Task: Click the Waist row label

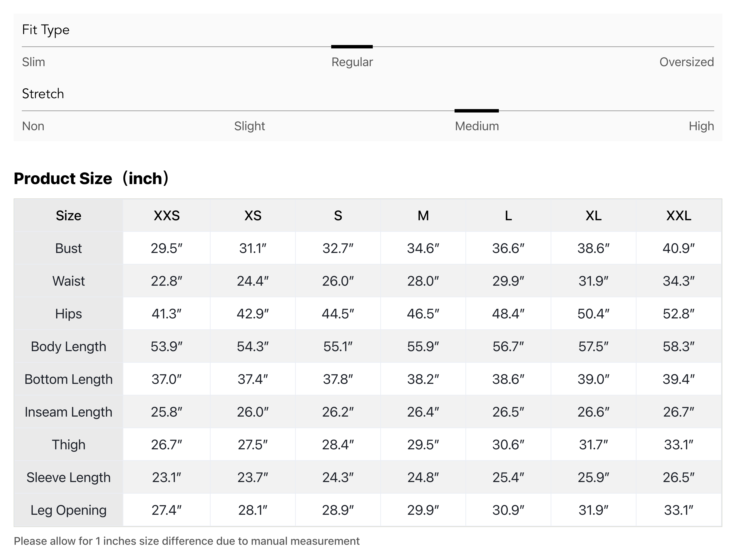Action: click(68, 281)
